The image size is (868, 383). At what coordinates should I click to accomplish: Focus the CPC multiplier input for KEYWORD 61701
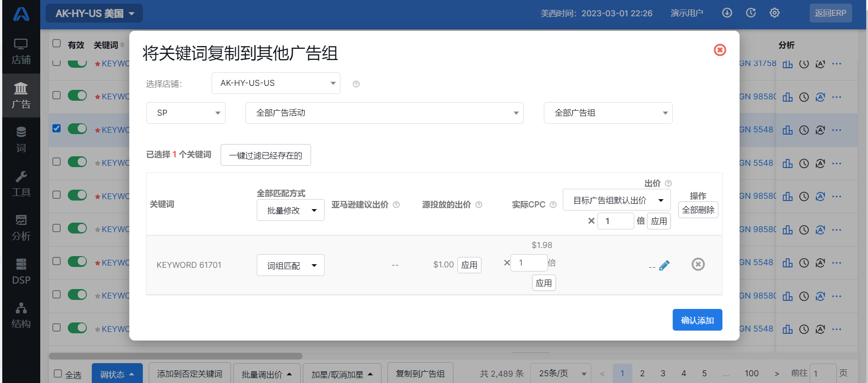point(528,262)
